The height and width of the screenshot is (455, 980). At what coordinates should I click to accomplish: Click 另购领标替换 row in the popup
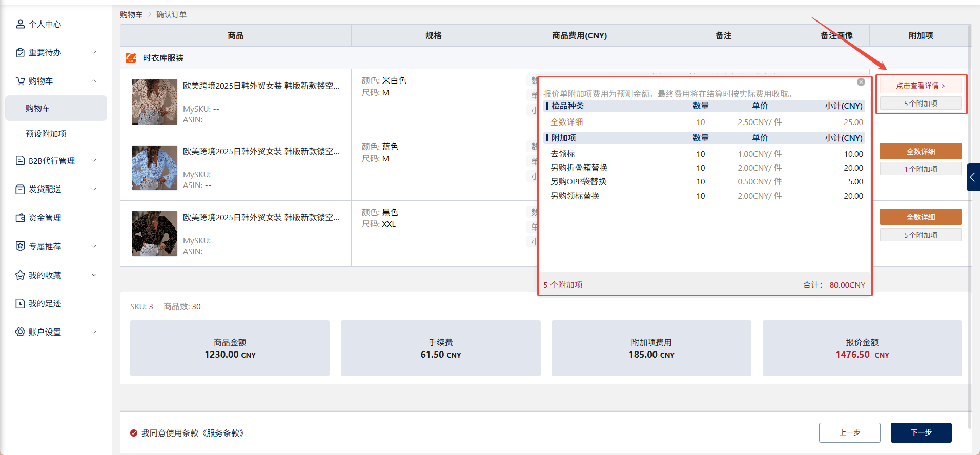click(x=705, y=196)
